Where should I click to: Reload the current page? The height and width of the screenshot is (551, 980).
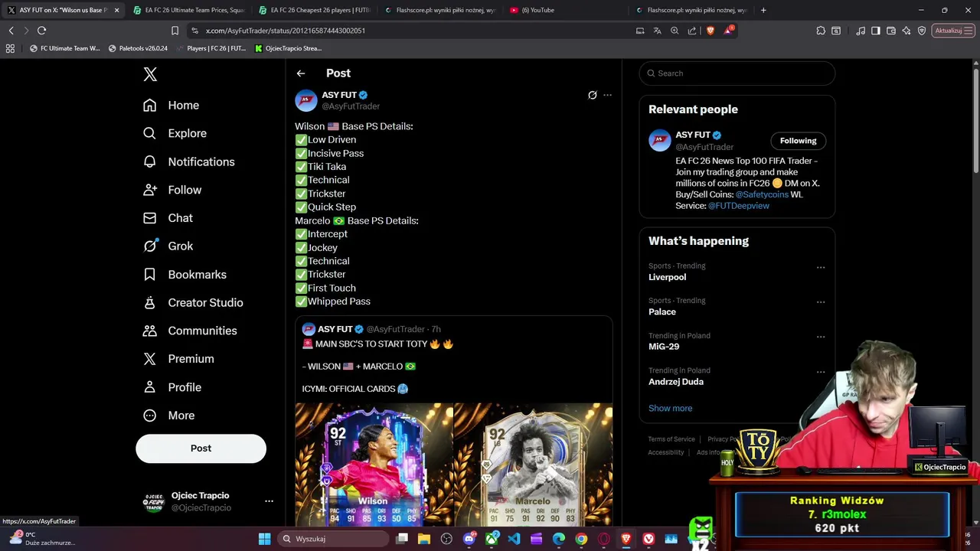coord(41,31)
